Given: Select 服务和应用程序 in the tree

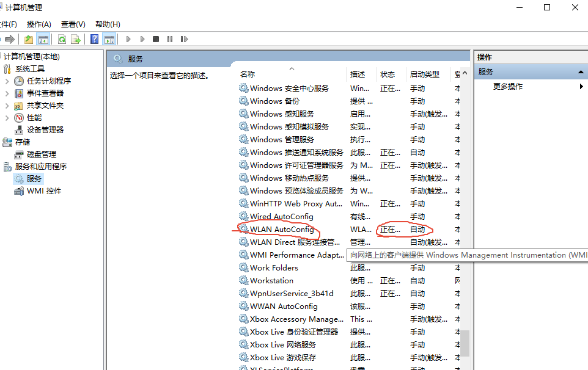Looking at the screenshot, I should [40, 167].
